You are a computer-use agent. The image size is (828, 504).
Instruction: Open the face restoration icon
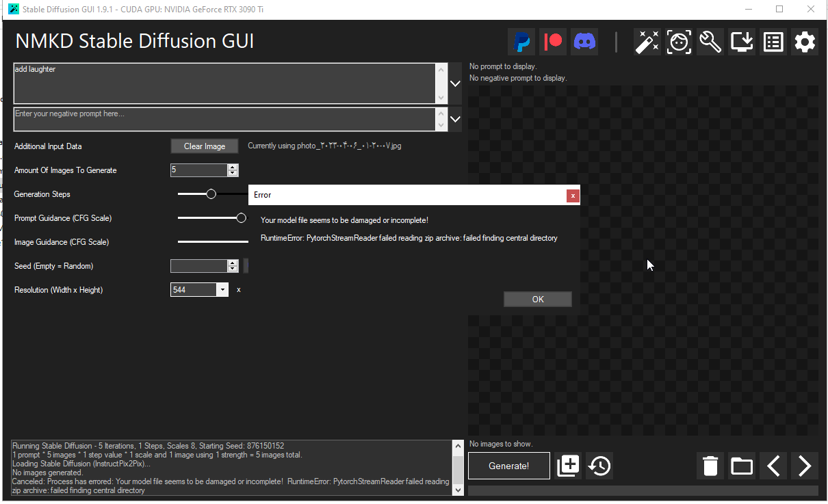pyautogui.click(x=678, y=42)
